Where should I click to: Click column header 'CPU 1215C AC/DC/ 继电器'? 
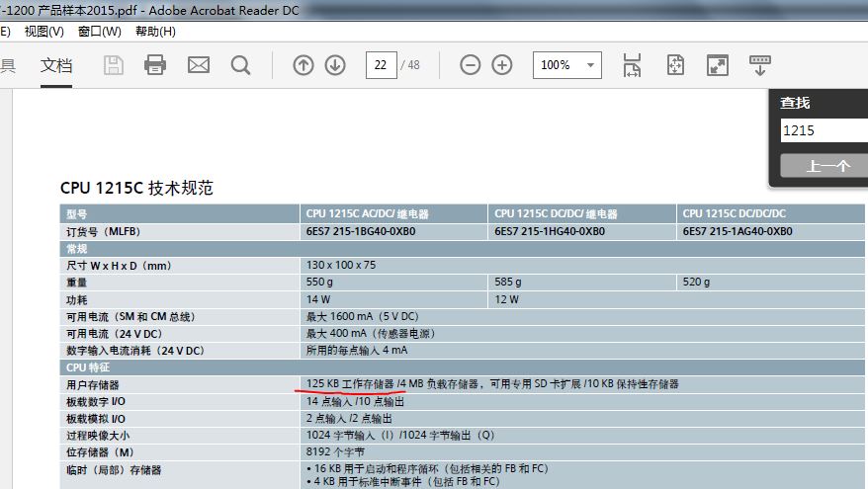pos(367,213)
